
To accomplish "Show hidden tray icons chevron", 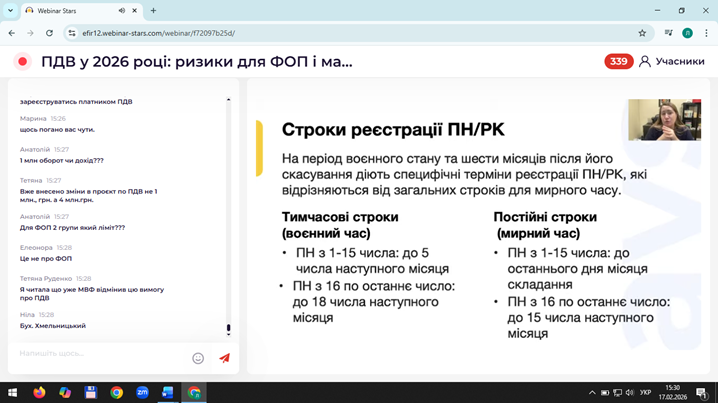I will click(x=592, y=392).
